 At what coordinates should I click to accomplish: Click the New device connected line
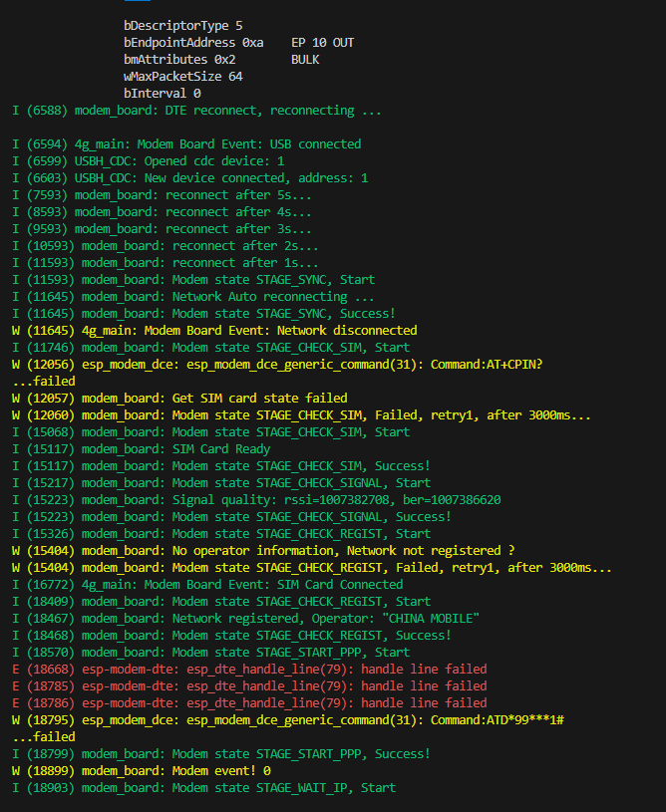click(x=189, y=178)
